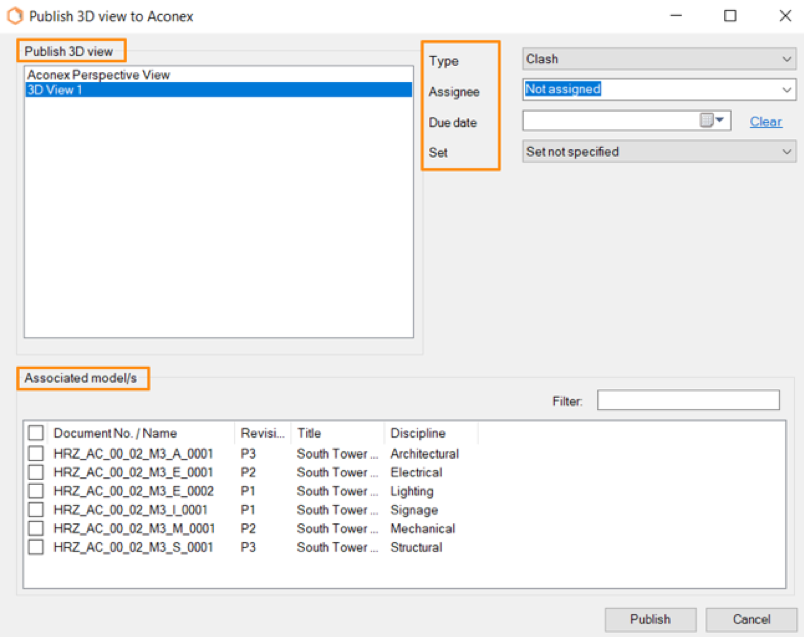The image size is (804, 637).
Task: Click the Publish button
Action: tap(650, 620)
